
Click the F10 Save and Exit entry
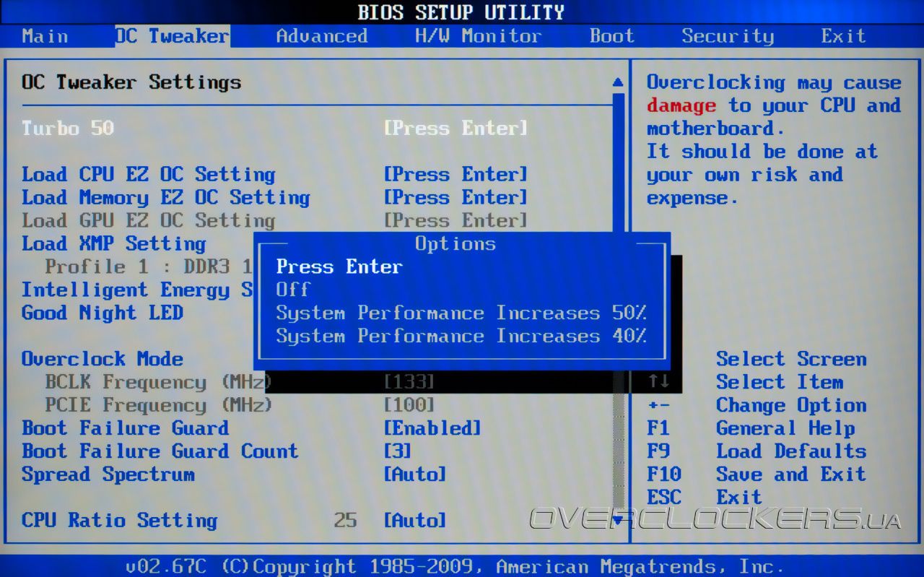click(757, 474)
